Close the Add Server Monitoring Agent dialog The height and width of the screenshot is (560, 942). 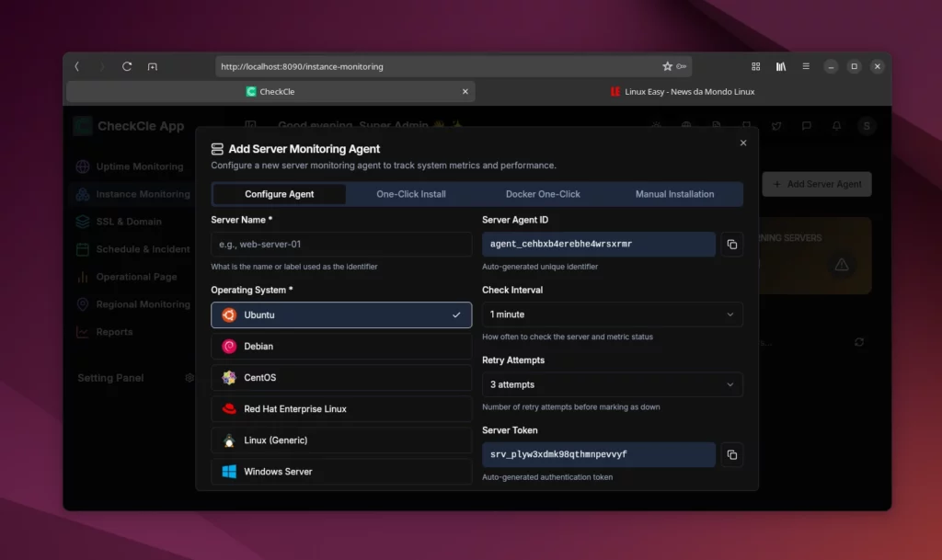click(x=743, y=143)
